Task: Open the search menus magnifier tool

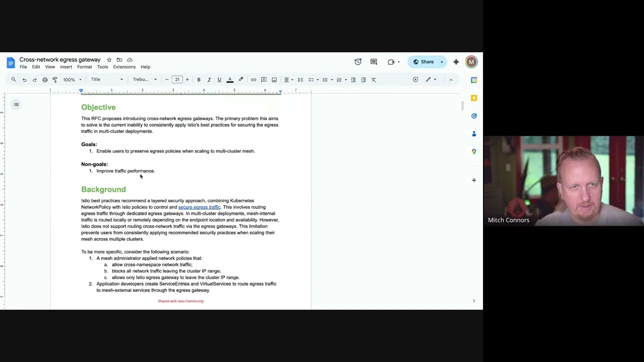Action: click(14, 79)
